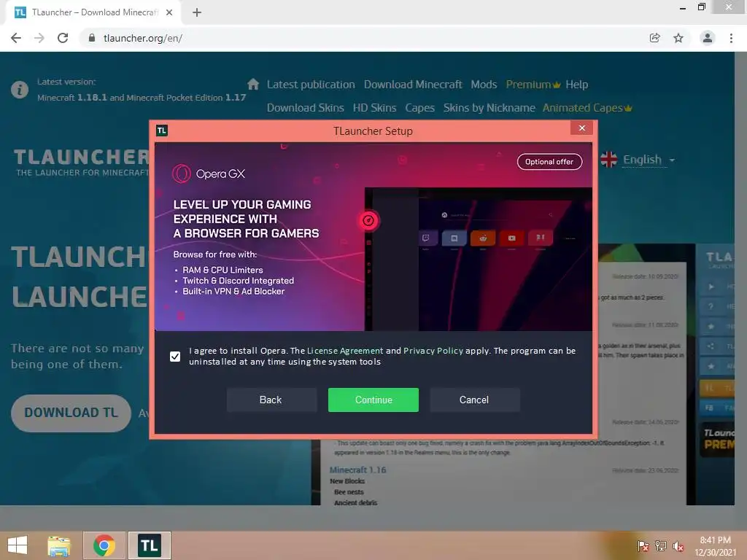Screen dimensions: 747x560
Task: Switch to TL app in taskbar
Action: coord(149,545)
